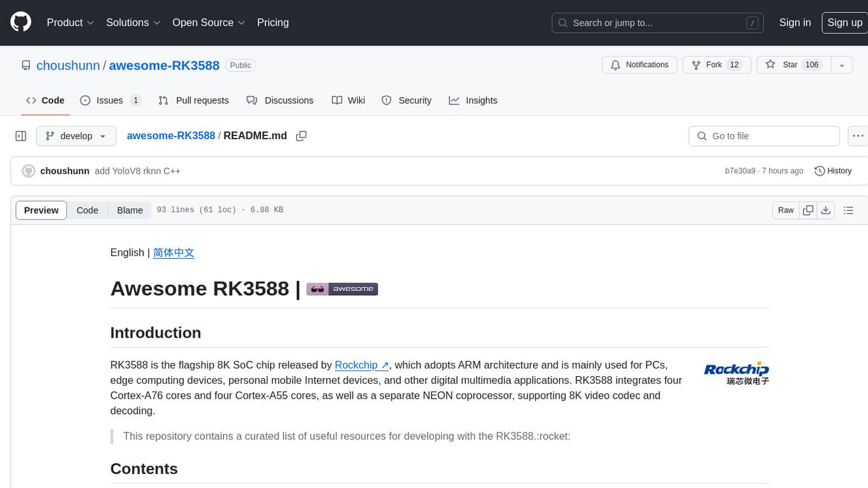This screenshot has height=488, width=868.
Task: Switch to the Discussions tab
Action: pos(280,100)
